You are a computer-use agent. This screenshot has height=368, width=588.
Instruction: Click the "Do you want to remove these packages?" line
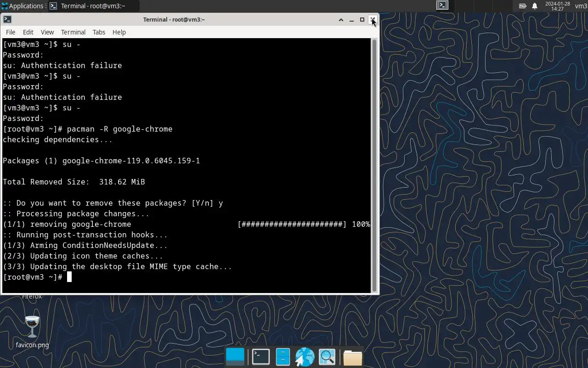[113, 203]
